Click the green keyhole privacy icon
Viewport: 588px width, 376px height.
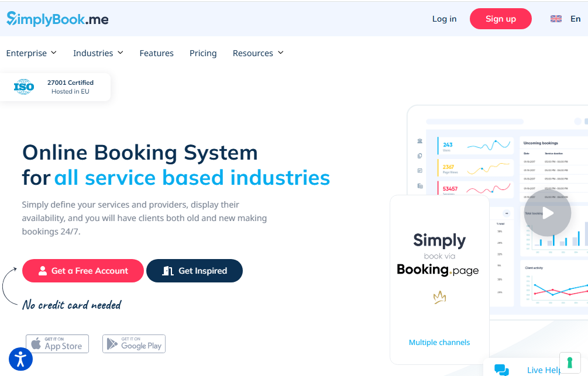(570, 363)
